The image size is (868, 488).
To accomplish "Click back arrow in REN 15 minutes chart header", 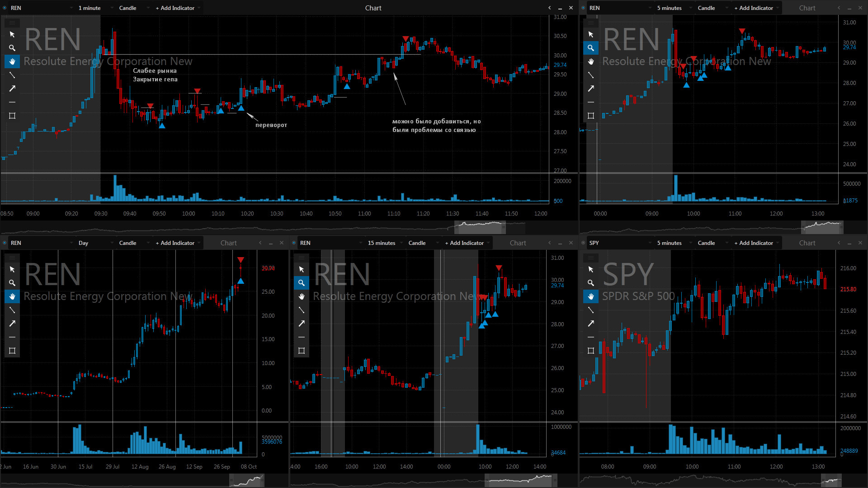I will (x=550, y=243).
